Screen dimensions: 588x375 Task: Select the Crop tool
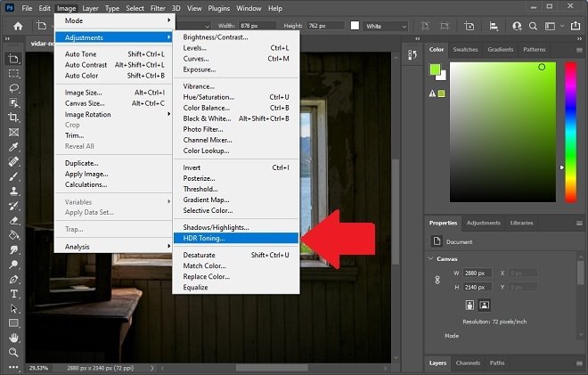coord(13,118)
